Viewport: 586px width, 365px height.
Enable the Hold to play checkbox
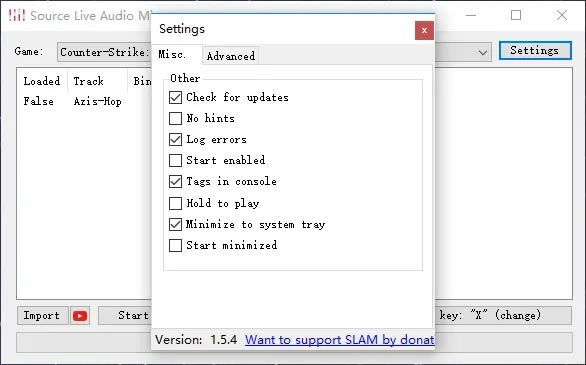175,203
